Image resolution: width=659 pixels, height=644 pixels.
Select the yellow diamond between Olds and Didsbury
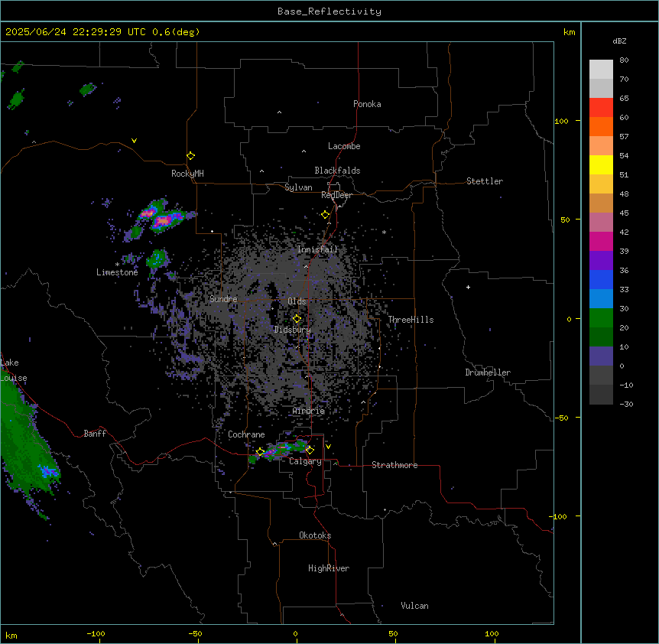point(297,318)
